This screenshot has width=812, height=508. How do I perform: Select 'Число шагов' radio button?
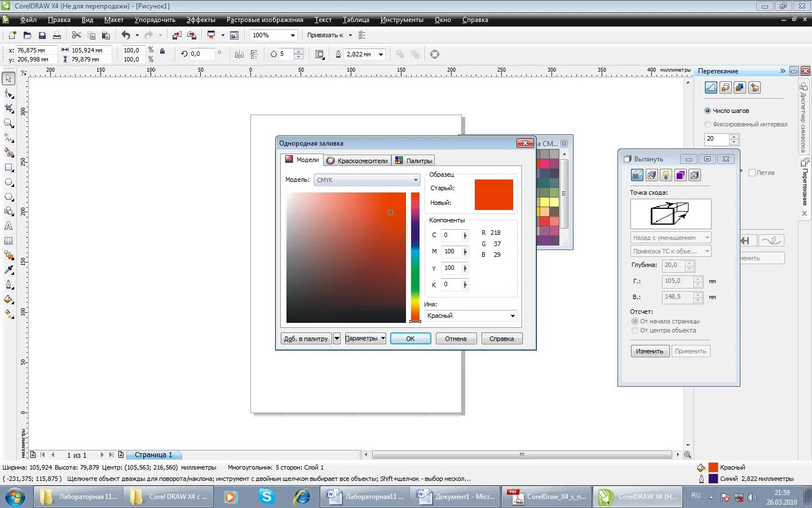point(708,111)
